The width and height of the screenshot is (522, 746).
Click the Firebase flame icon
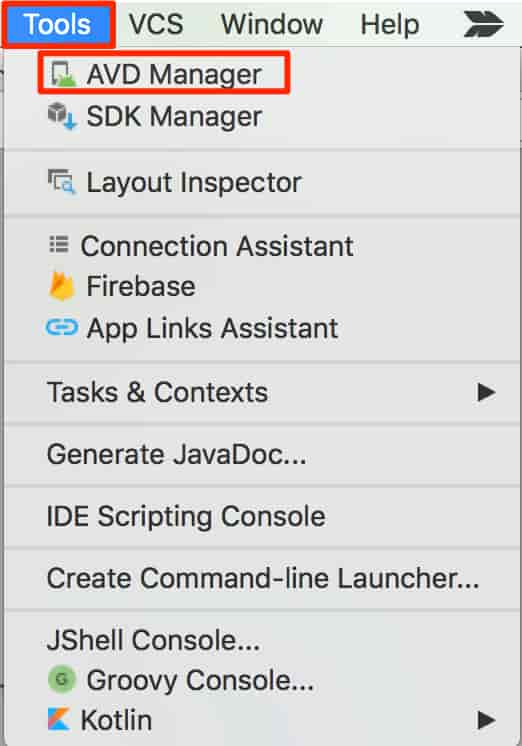[x=62, y=285]
